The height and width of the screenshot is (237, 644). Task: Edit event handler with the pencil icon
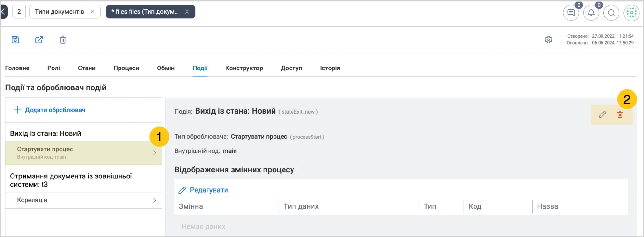(602, 114)
